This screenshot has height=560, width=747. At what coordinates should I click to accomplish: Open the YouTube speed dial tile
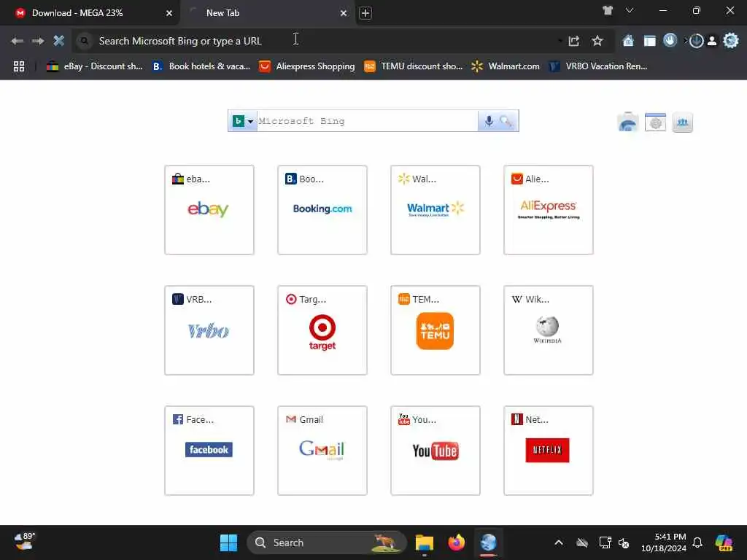(436, 451)
